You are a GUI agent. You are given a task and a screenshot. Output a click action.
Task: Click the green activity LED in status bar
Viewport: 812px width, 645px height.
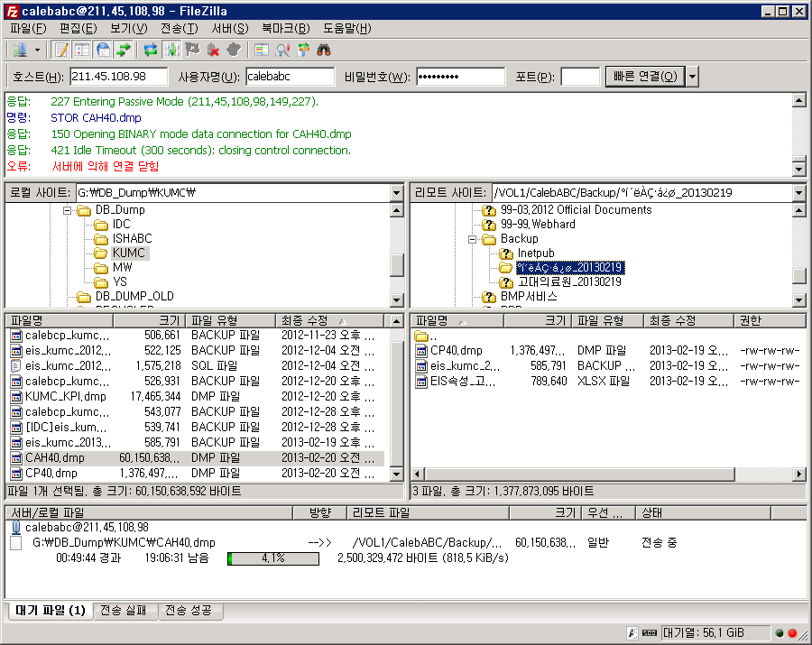(x=780, y=632)
